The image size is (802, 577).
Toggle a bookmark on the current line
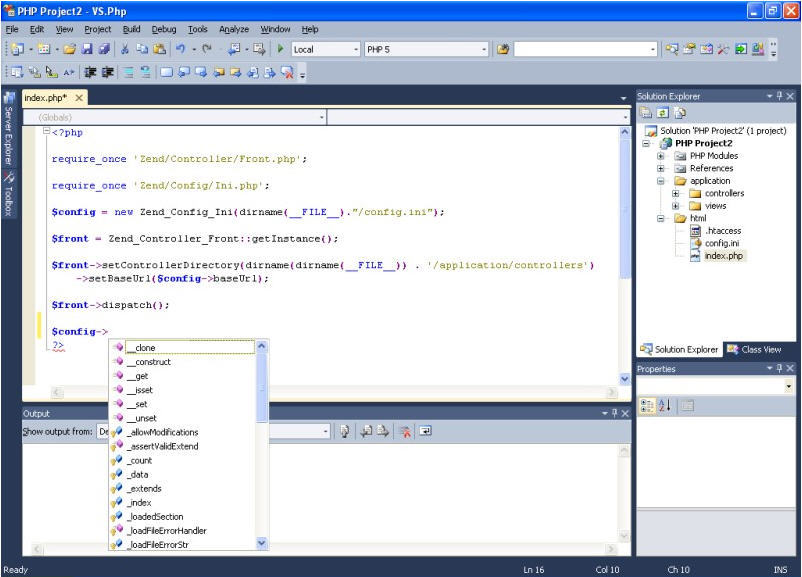[166, 73]
